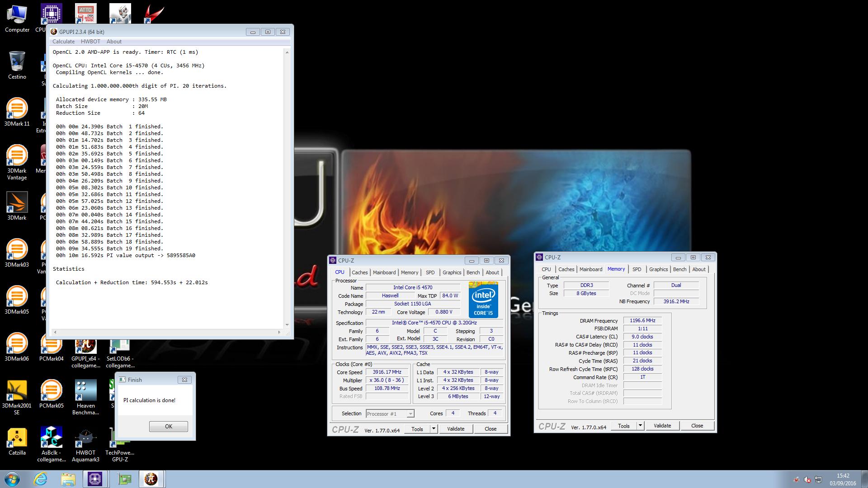868x488 pixels.
Task: Switch to Mainboard tab in left CPU-Z
Action: [384, 272]
